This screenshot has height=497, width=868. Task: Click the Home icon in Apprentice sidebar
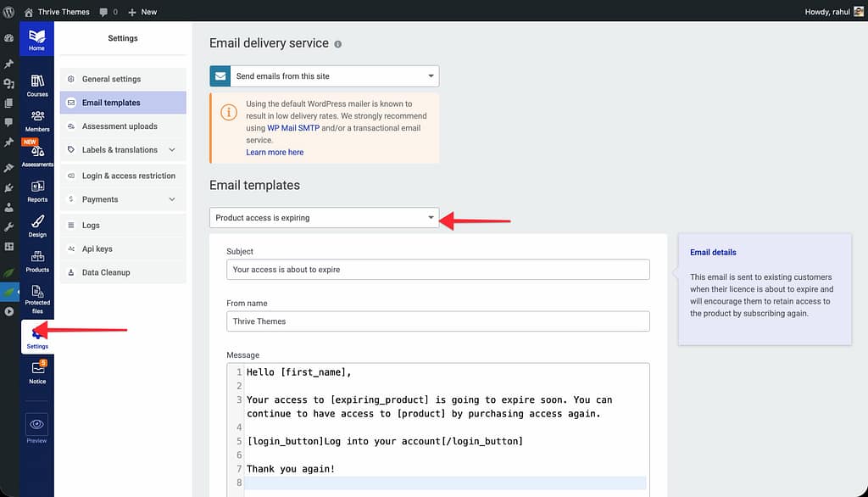(36, 39)
